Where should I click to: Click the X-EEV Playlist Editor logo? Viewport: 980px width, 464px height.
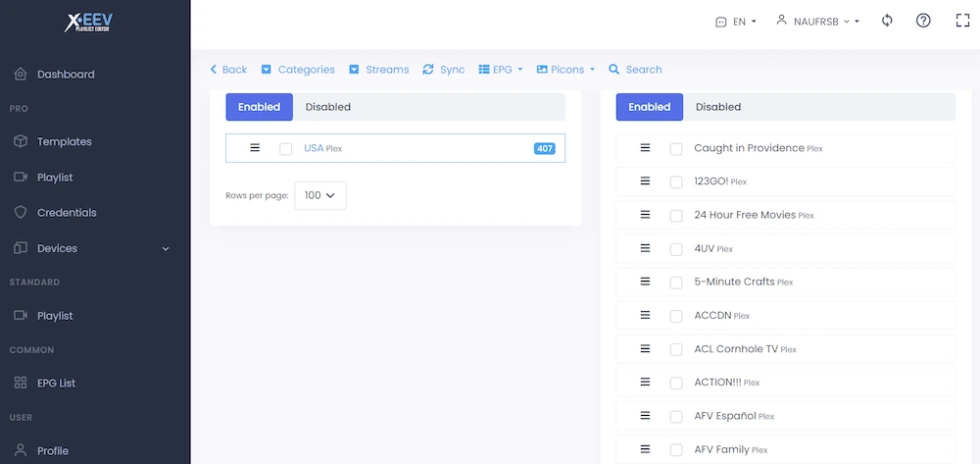(94, 22)
